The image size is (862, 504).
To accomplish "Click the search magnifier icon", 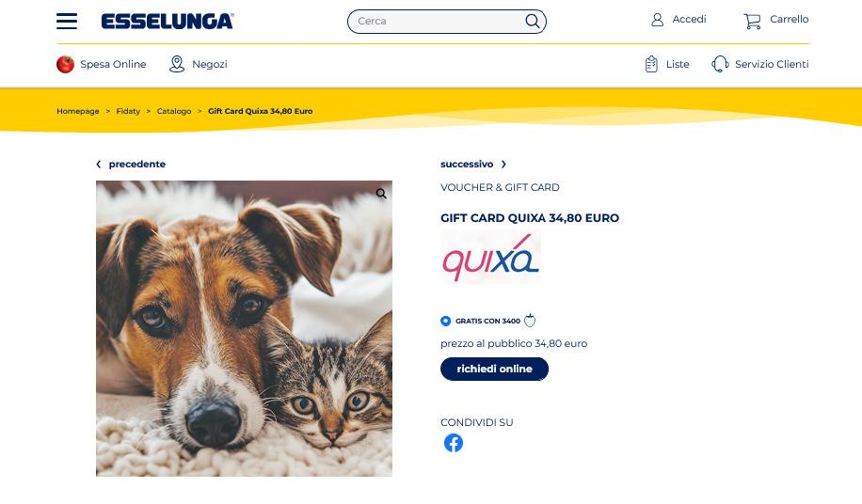I will click(532, 21).
